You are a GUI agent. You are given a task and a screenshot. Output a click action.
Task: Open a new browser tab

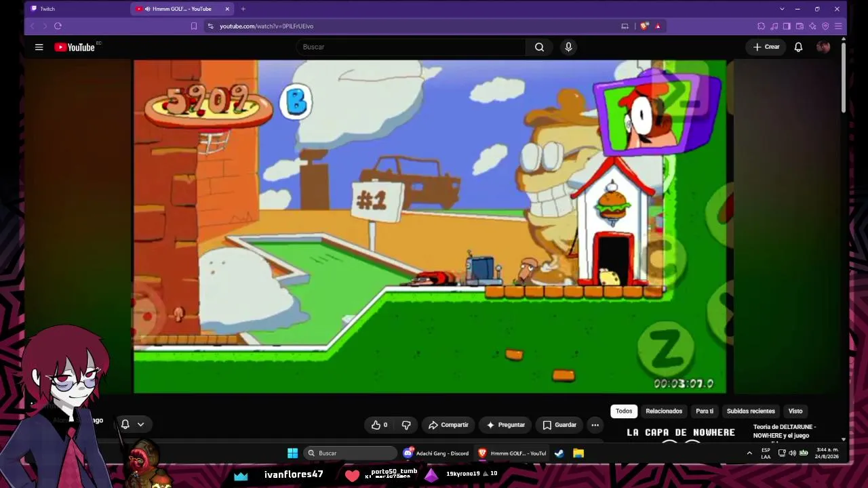point(243,9)
